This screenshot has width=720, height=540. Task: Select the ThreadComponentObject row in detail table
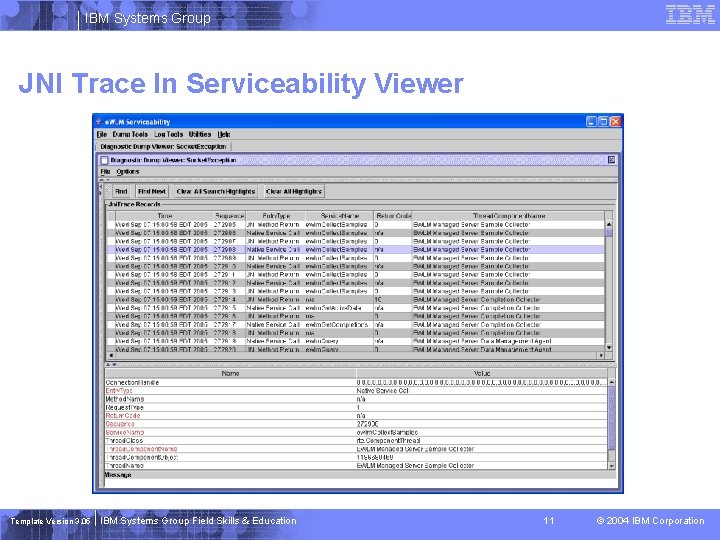pos(356,457)
